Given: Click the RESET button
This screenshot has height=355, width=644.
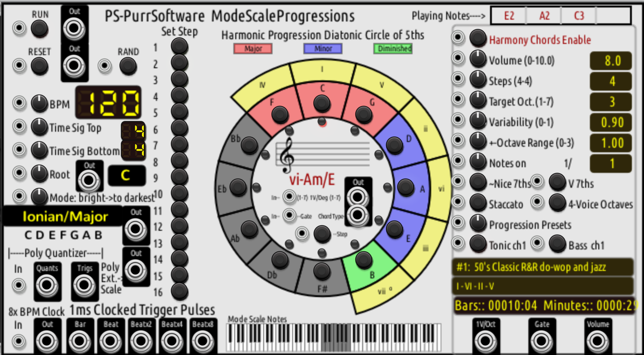Looking at the screenshot, I should [40, 66].
